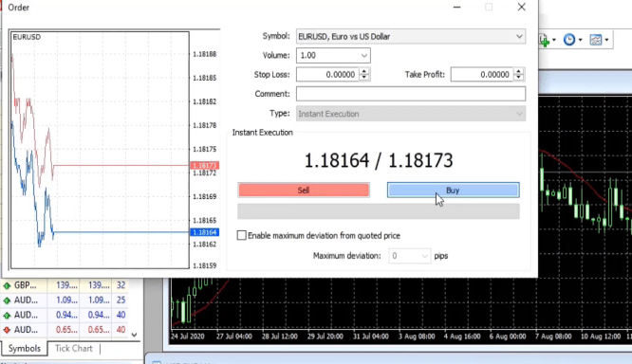The height and width of the screenshot is (364, 632).
Task: Click the red 1.18173 ask price label
Action: pos(205,166)
